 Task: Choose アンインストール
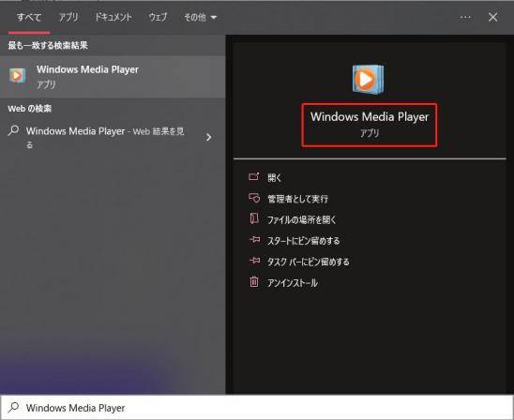(x=293, y=283)
